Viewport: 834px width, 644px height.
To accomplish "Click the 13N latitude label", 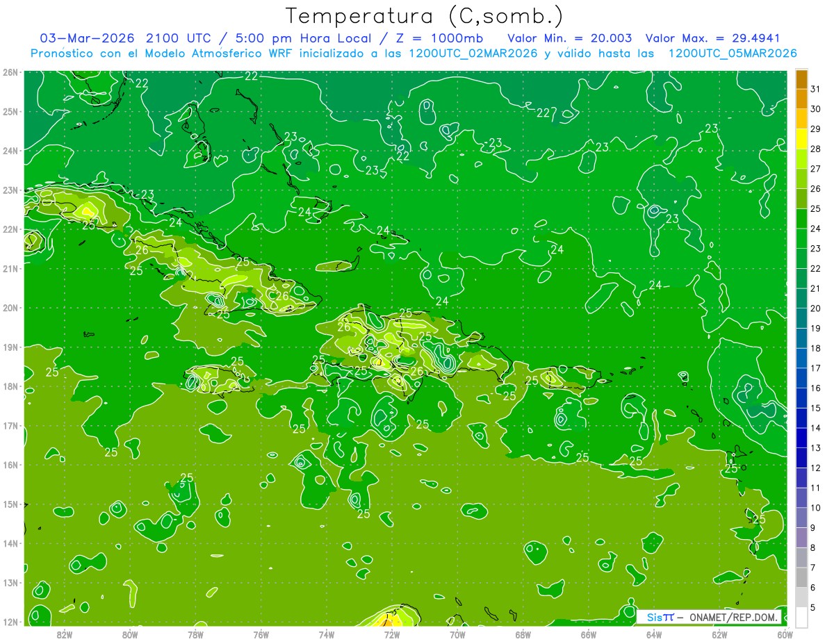I will 10,582.
